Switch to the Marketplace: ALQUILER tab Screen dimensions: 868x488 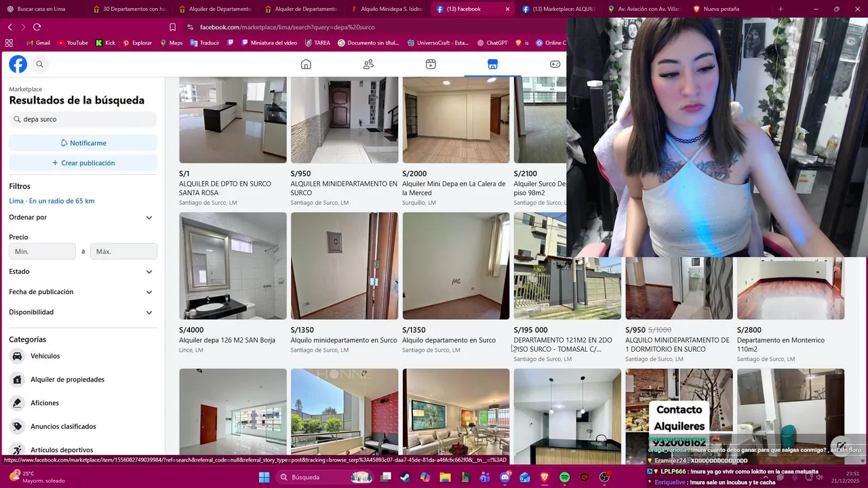pos(558,9)
